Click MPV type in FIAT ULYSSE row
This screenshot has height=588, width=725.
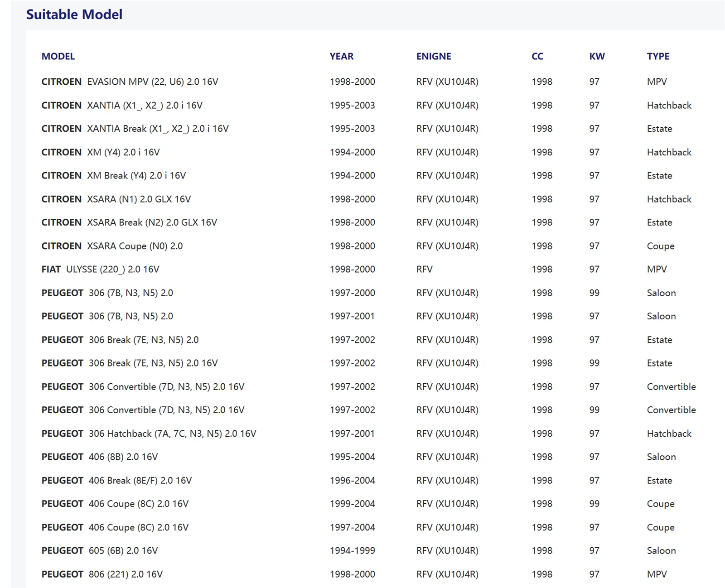657,270
